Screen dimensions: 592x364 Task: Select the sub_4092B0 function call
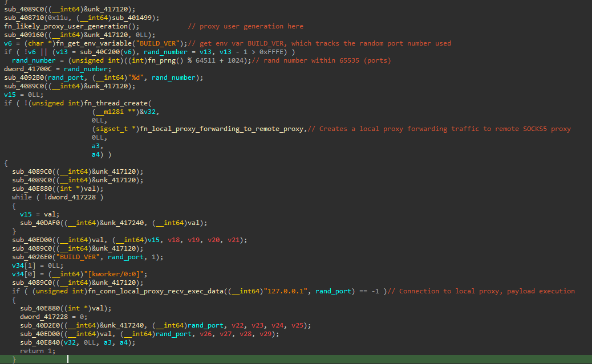24,77
